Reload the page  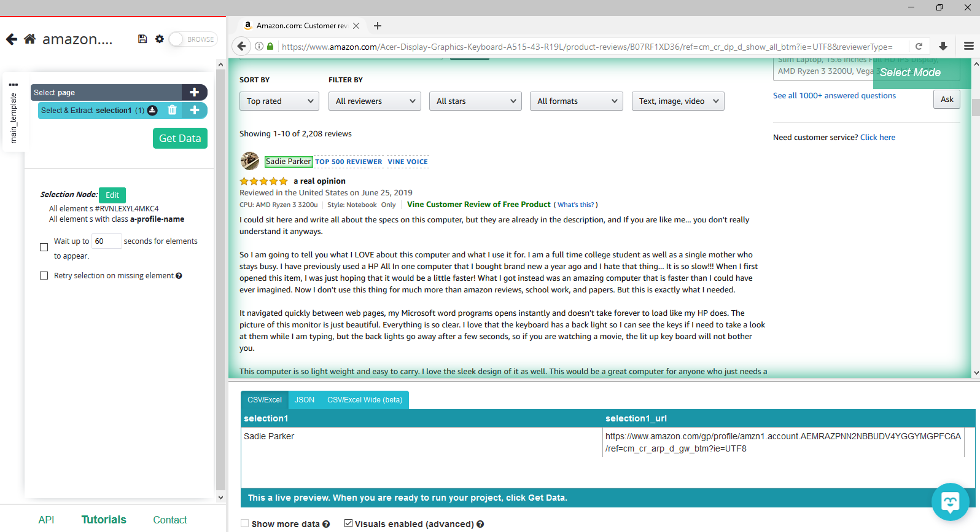pyautogui.click(x=919, y=46)
